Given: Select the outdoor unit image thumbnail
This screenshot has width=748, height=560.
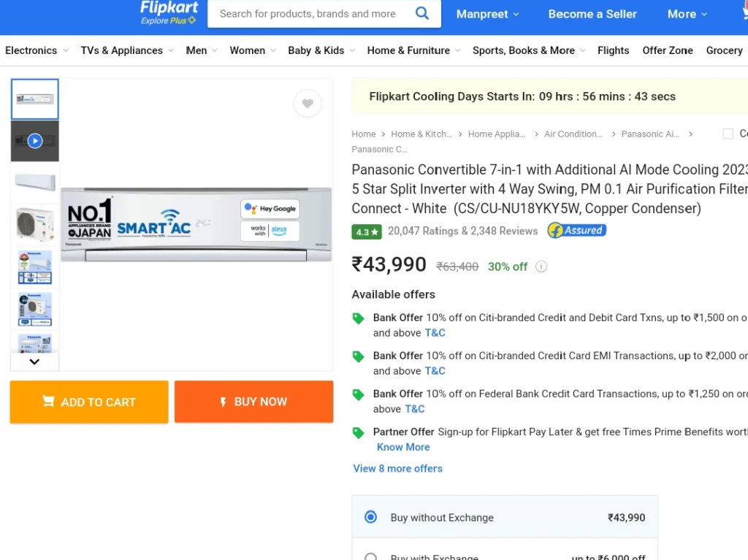Looking at the screenshot, I should point(35,224).
